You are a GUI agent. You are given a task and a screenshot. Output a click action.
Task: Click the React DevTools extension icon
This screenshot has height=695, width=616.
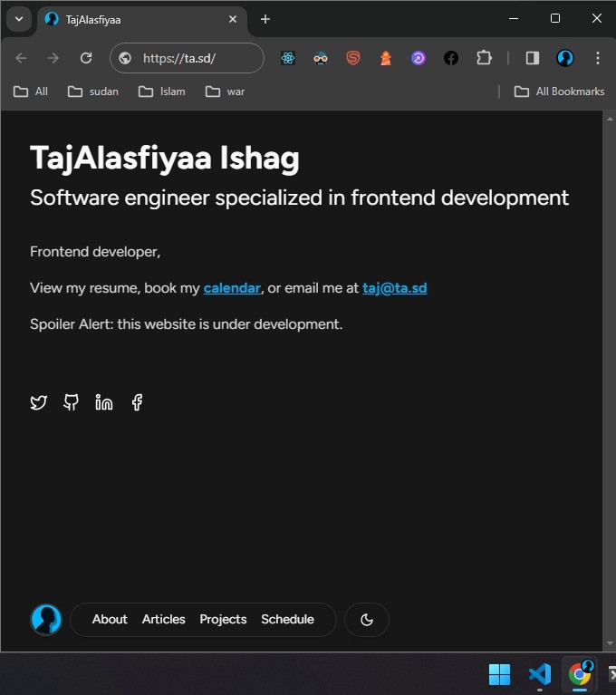[288, 58]
